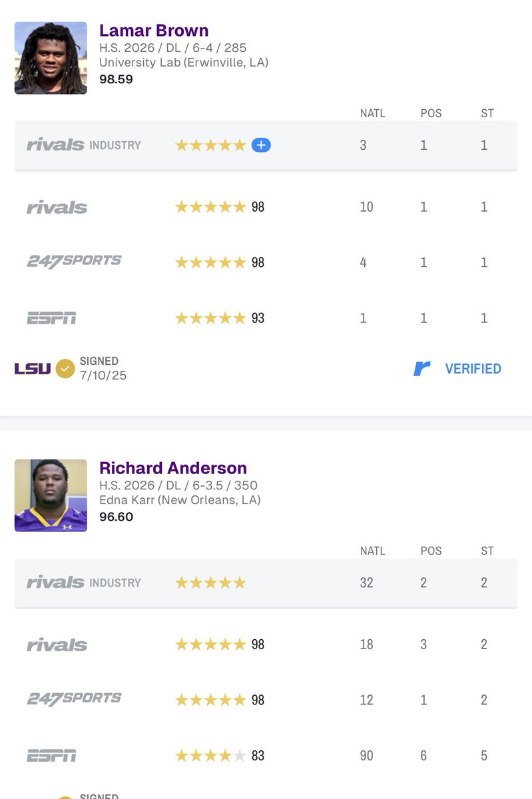Screen dimensions: 532x799
Task: Click the ESPN logo in Richard Anderson's card
Action: pos(51,756)
